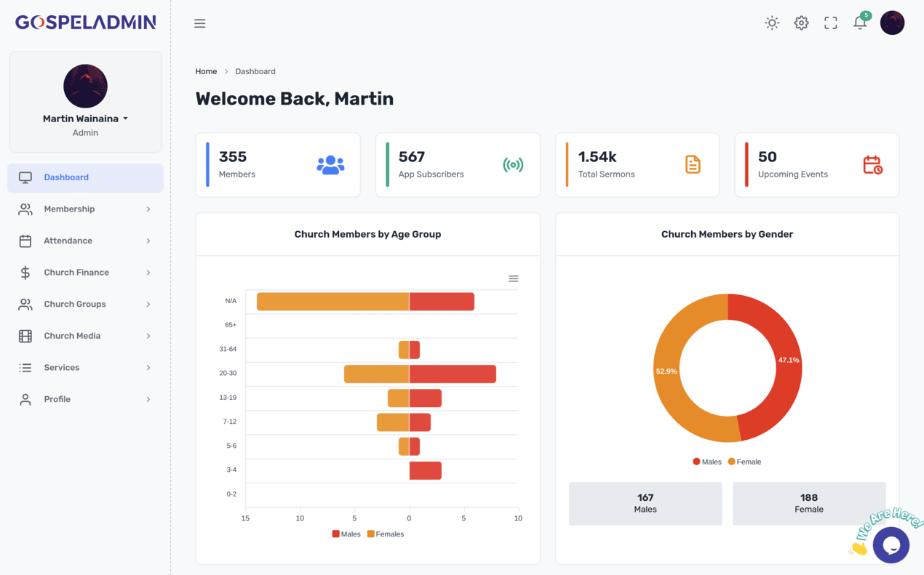Toggle the sidebar with the hamburger icon
The width and height of the screenshot is (924, 575).
click(199, 23)
